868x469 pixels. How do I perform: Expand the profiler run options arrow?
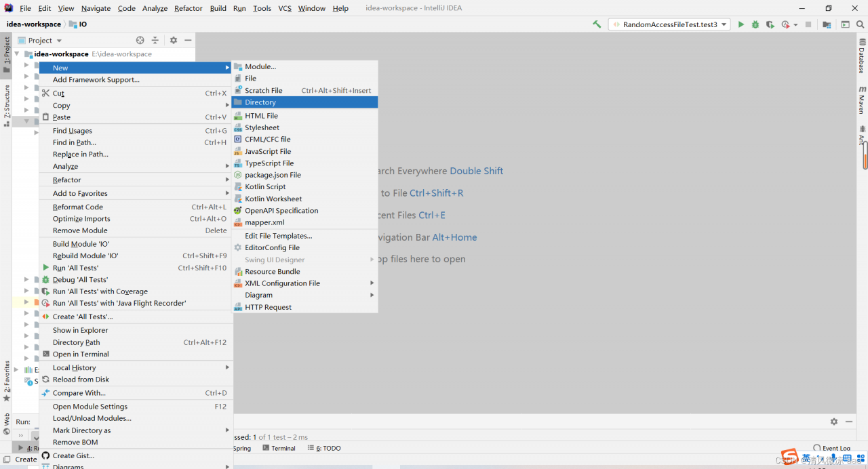click(x=795, y=25)
